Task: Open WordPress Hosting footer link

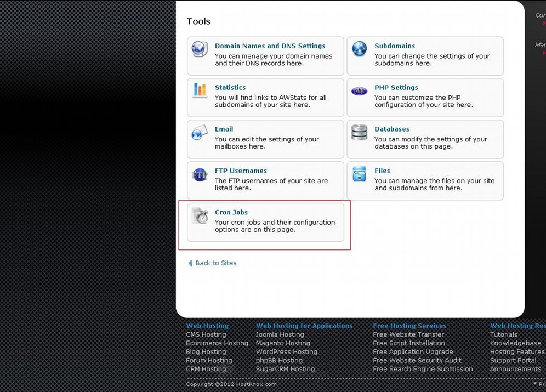Action: (287, 352)
